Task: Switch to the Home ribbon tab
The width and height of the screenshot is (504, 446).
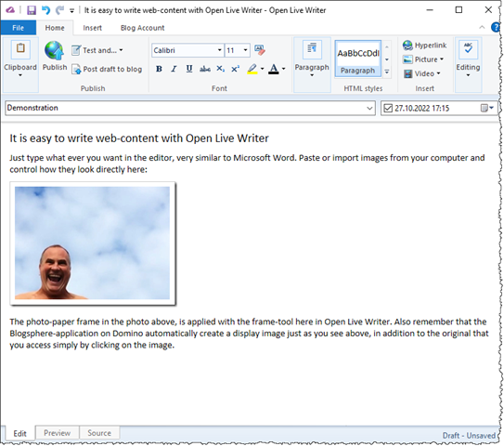Action: coord(55,28)
